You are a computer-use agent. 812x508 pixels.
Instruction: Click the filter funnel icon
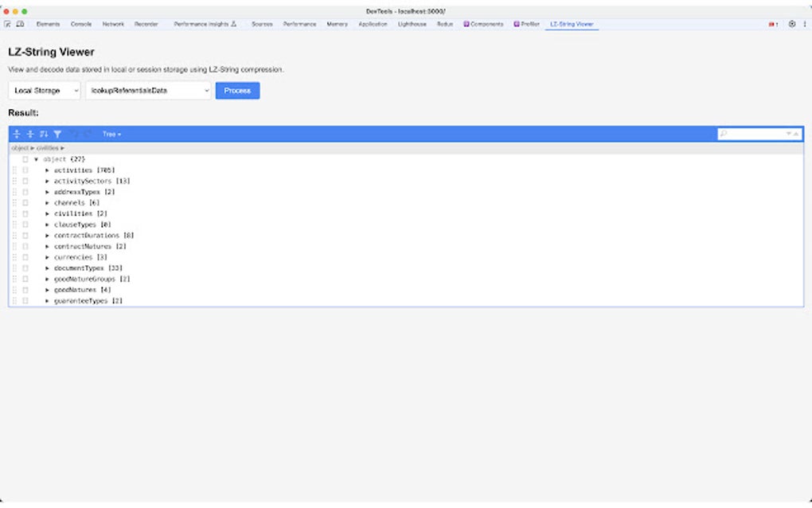(x=57, y=134)
